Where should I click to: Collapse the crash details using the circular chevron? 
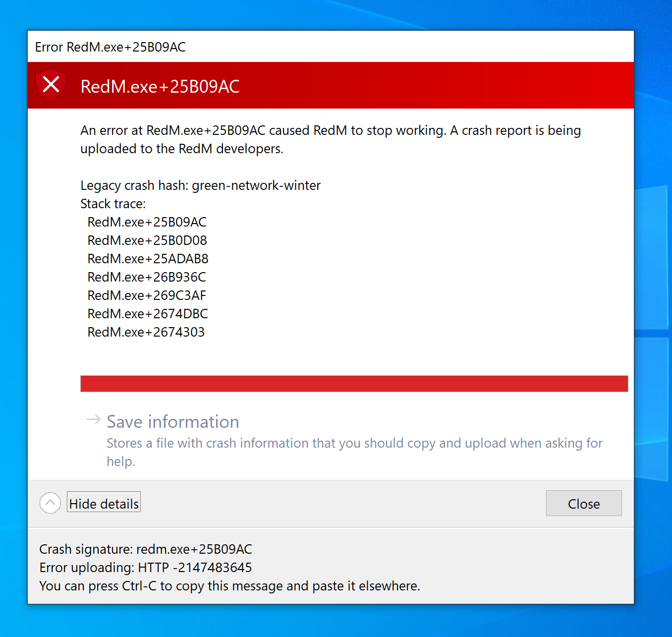pos(50,503)
